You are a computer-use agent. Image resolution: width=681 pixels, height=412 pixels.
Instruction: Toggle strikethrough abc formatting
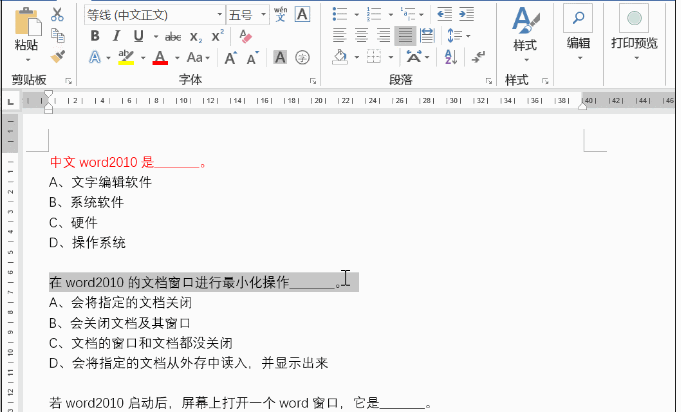[x=173, y=36]
